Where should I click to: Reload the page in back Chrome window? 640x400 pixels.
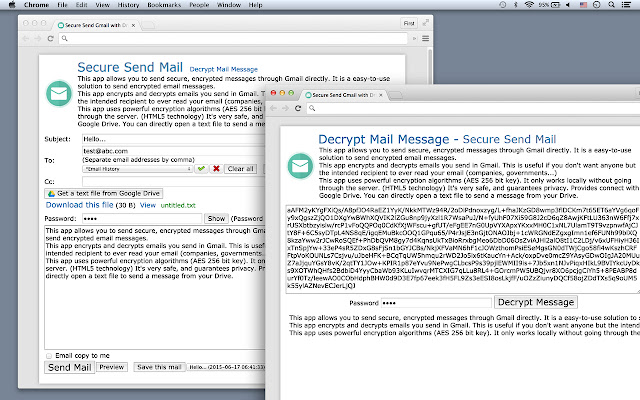[x=51, y=38]
